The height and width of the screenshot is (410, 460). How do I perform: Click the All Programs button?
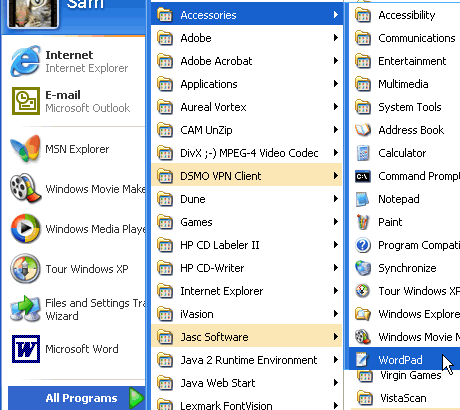[x=77, y=398]
